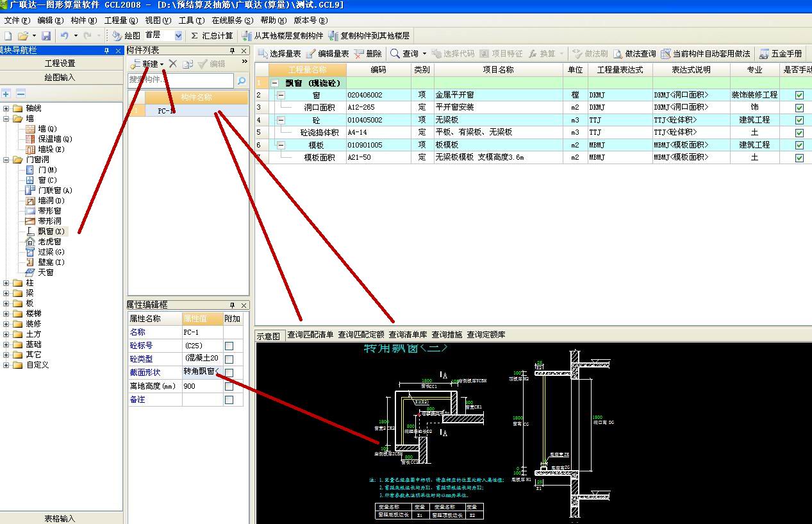Select the PC-1 component in list
The image size is (812, 524).
tap(196, 110)
